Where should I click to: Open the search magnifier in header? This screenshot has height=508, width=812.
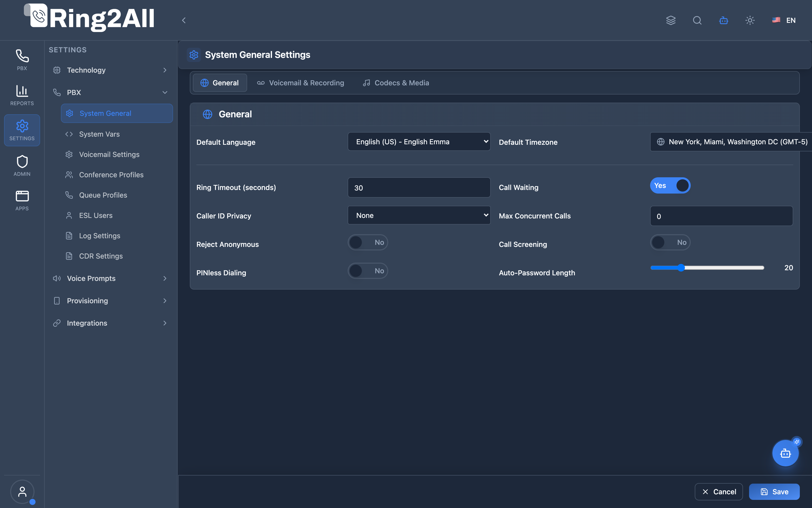697,20
